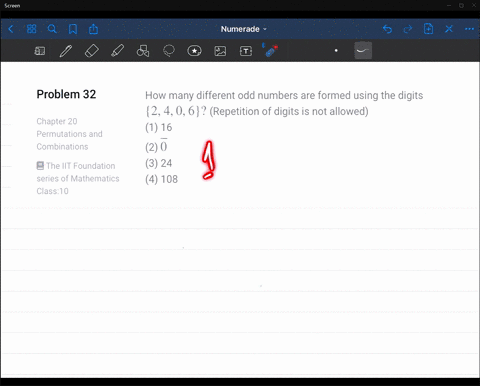Open the Elements star sticker tool

(x=194, y=51)
